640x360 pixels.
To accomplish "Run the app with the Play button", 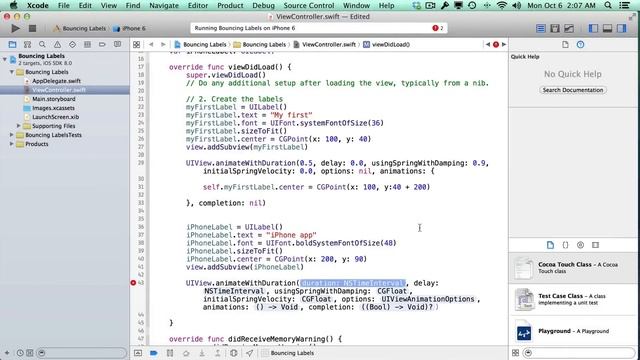I will point(16,28).
